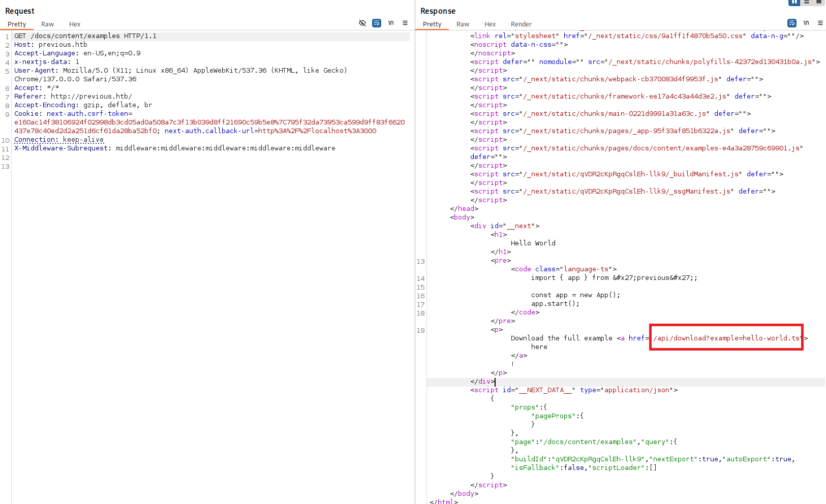Disable word wrap in the Request editor
The width and height of the screenshot is (826, 504).
point(376,23)
